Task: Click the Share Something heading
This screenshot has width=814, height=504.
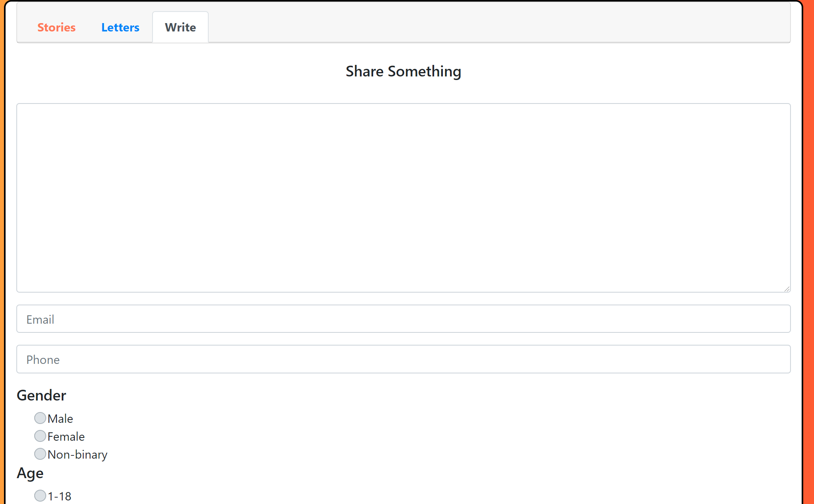Action: [x=403, y=71]
